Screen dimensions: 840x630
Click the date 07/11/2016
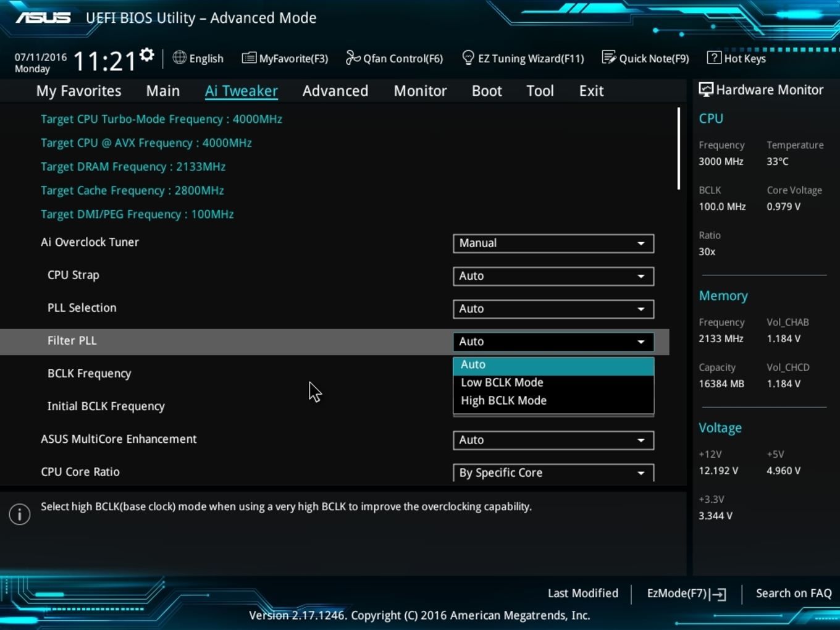(x=41, y=57)
